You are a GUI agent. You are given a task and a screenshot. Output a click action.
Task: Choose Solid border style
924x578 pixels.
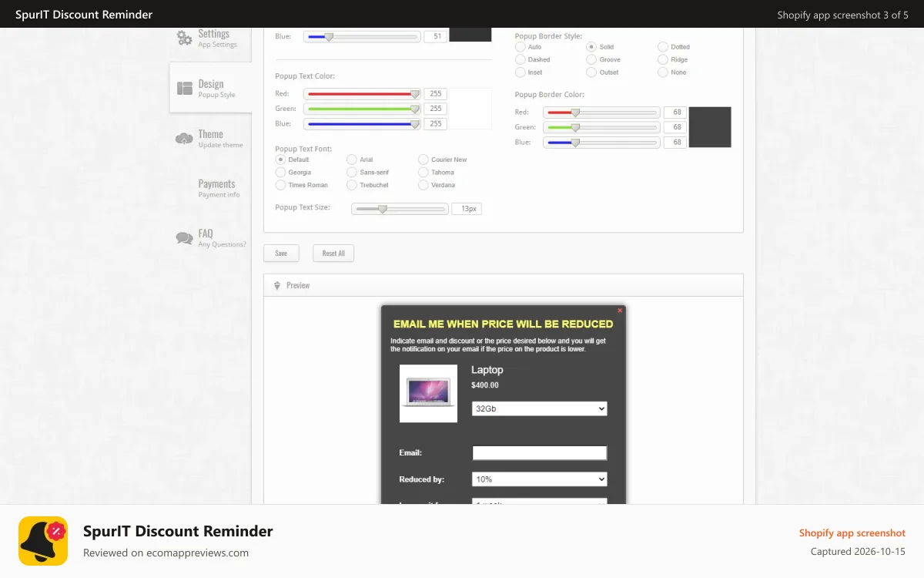tap(591, 47)
